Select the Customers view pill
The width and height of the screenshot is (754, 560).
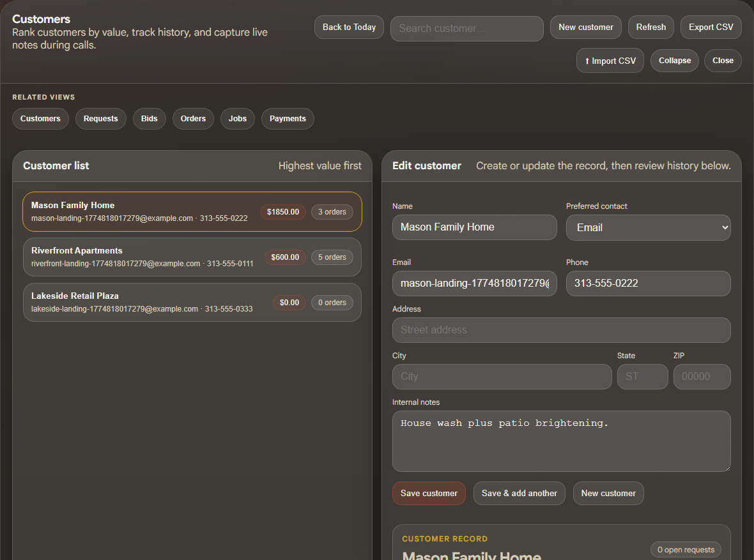coord(40,119)
